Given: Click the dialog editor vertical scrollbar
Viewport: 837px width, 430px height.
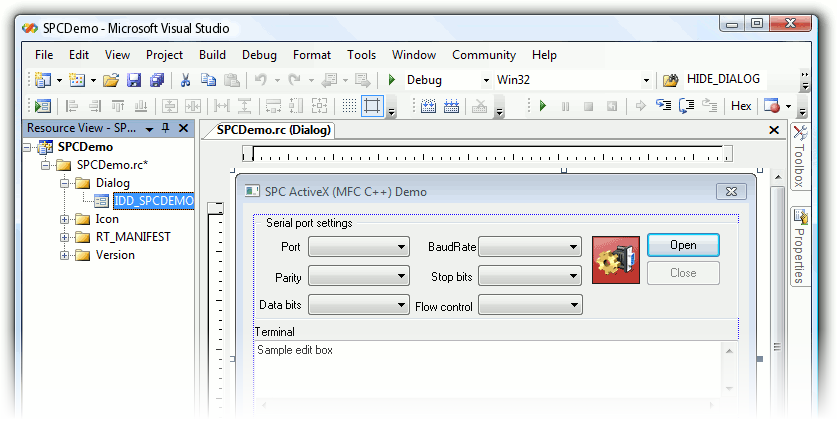Looking at the screenshot, I should [x=778, y=293].
